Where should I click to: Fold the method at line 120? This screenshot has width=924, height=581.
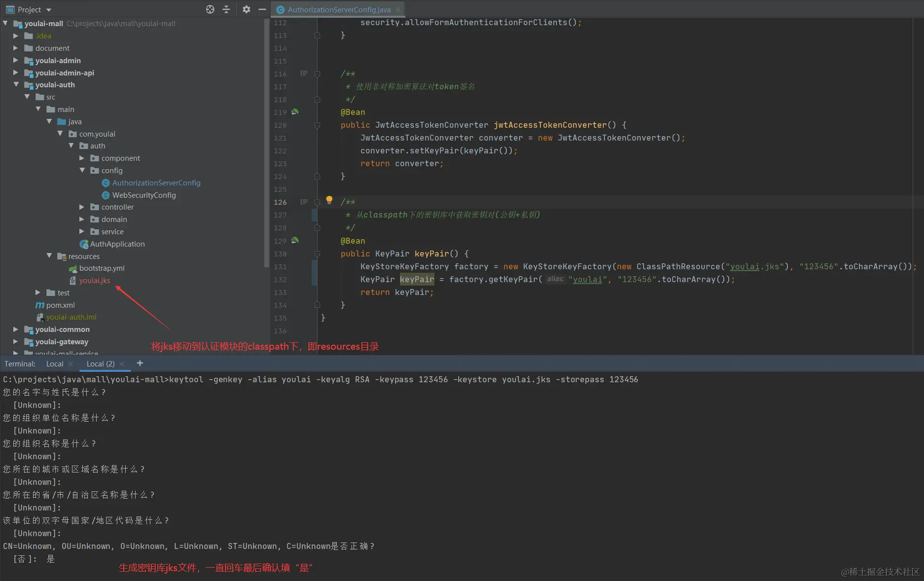coord(317,125)
